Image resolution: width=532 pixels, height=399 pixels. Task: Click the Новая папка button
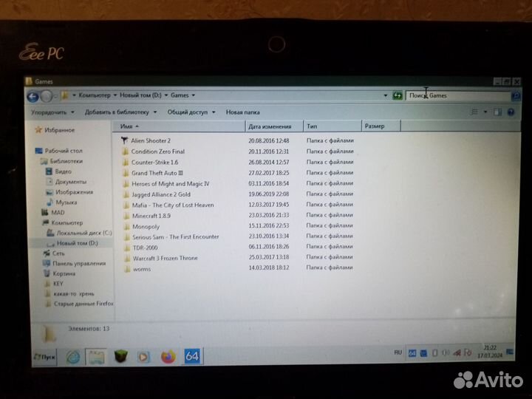coord(243,112)
